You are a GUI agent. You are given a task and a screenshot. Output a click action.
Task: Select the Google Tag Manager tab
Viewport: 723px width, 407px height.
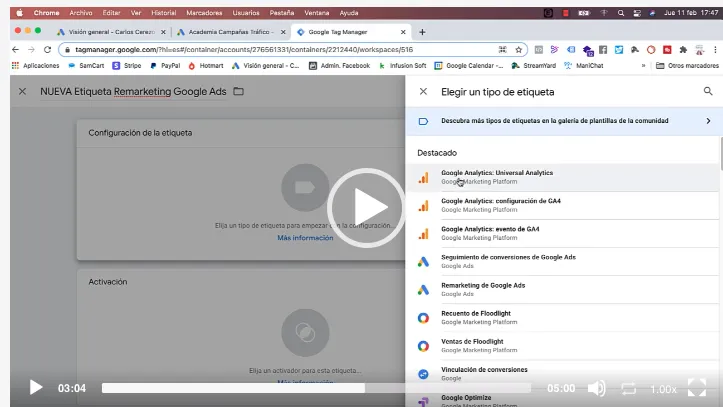(x=350, y=32)
